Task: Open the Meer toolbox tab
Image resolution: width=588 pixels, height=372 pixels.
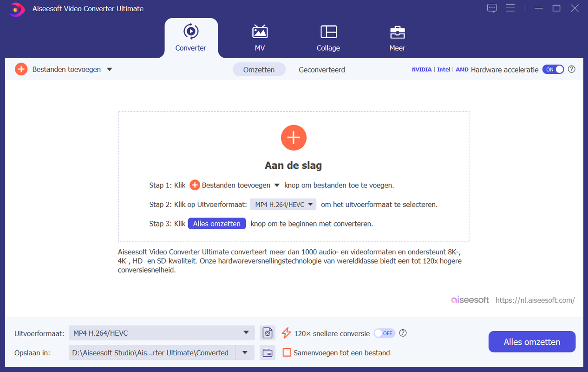Action: [397, 38]
